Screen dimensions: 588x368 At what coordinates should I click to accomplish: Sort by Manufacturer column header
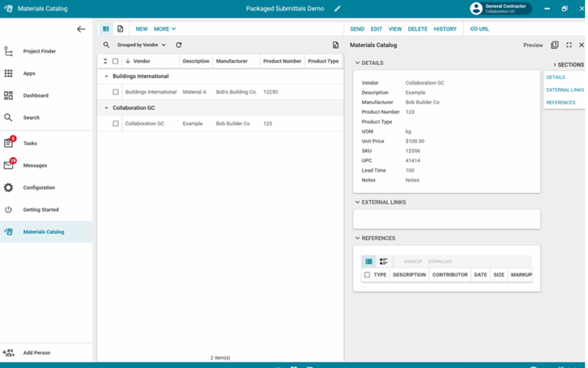pos(232,61)
